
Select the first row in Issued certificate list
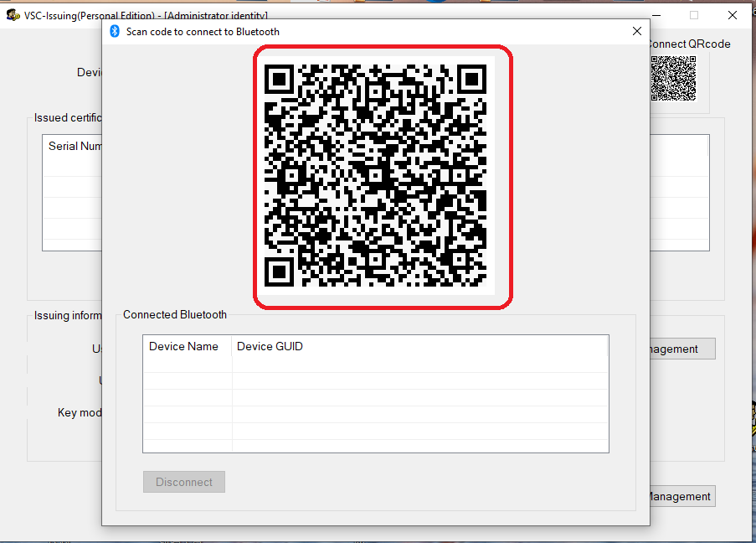73,166
